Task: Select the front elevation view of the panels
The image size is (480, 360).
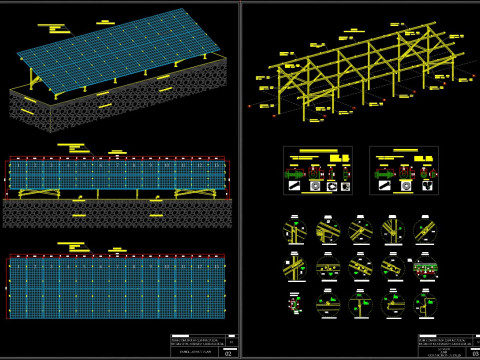Action: (x=117, y=175)
